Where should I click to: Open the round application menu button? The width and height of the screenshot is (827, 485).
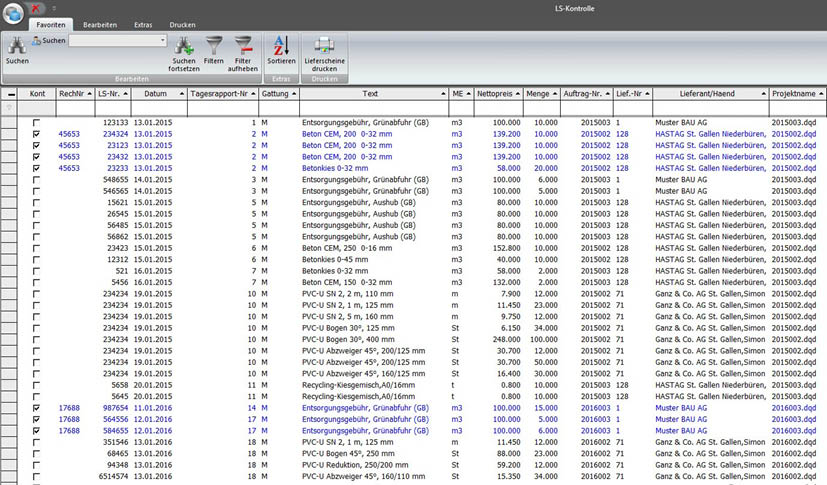coord(13,13)
